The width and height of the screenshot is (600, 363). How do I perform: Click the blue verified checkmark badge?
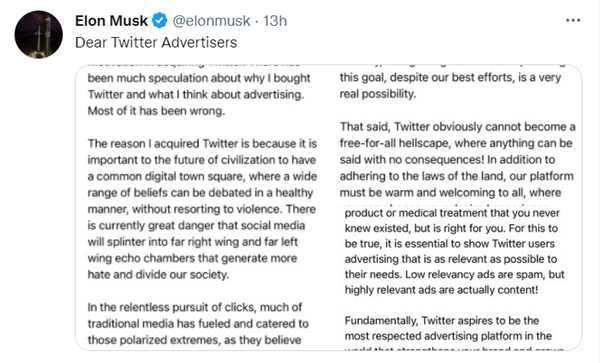tap(160, 20)
